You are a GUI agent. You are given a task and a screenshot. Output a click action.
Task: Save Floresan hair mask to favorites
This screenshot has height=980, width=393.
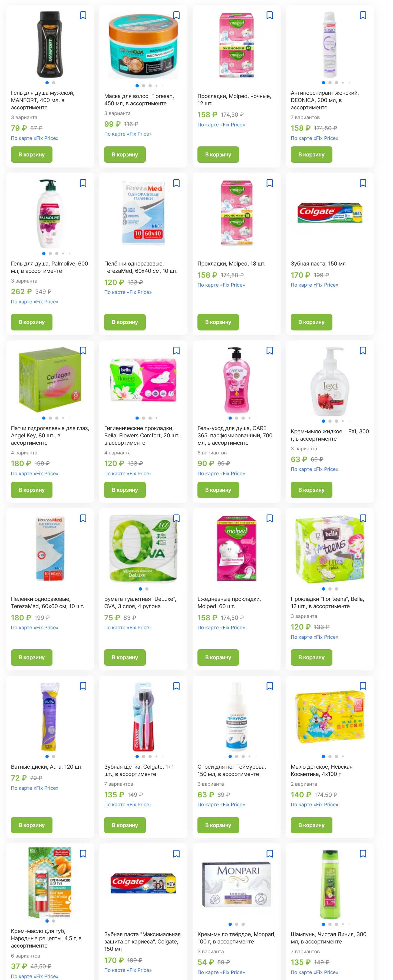[176, 15]
